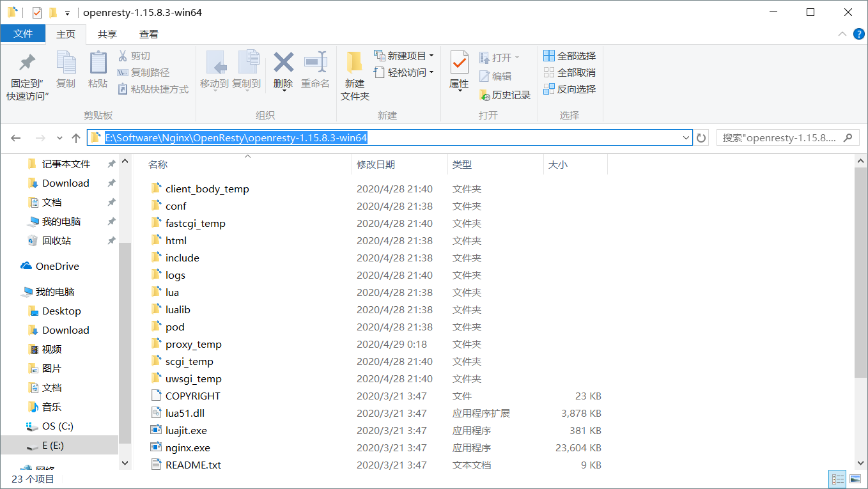Select the client_body_temp folder
This screenshot has width=868, height=489.
207,189
